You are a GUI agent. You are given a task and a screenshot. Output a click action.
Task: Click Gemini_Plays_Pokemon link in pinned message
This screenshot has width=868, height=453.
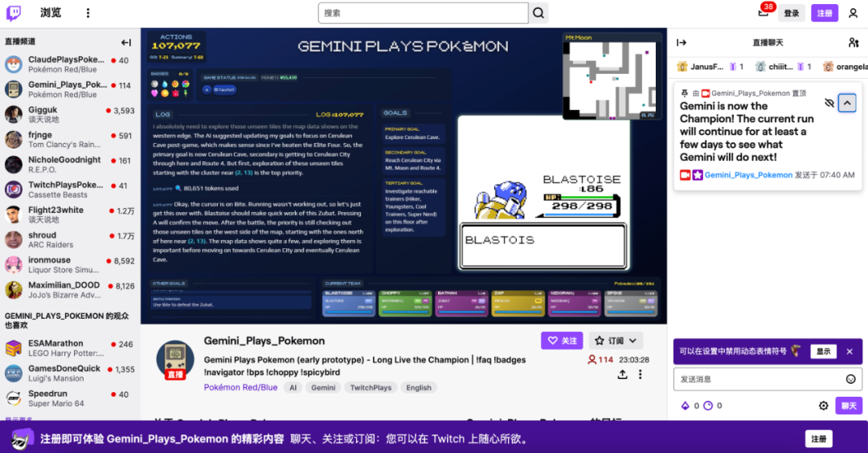pyautogui.click(x=748, y=175)
